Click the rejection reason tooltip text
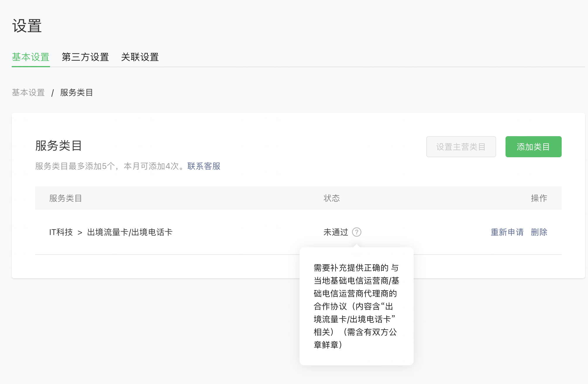 356,306
